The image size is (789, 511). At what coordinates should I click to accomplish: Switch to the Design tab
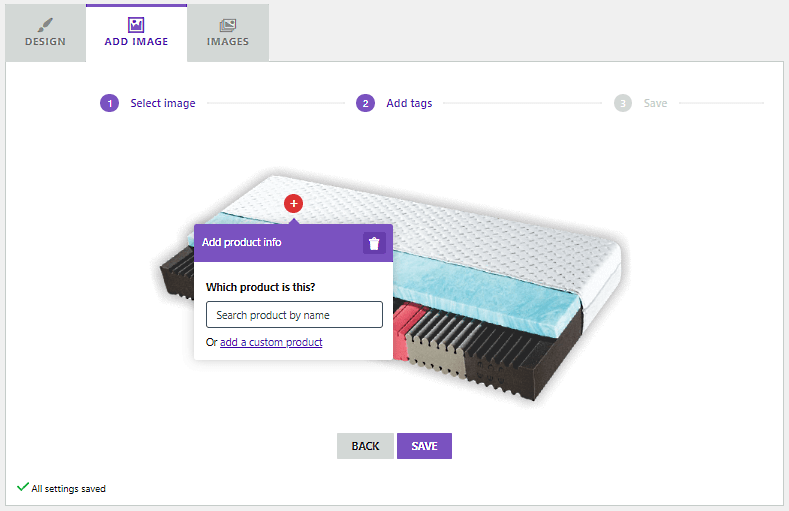[45, 33]
